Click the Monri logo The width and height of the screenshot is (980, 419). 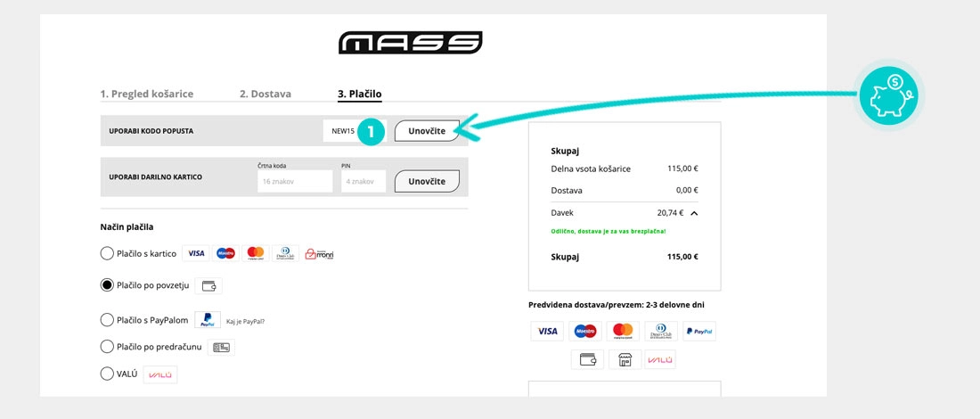click(x=319, y=253)
